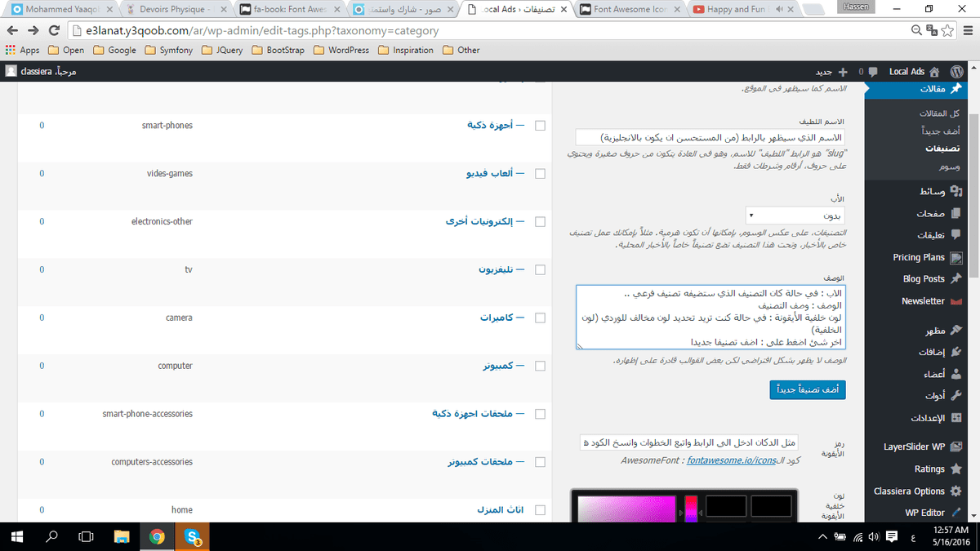Click the Skype icon in the taskbar
980x551 pixels.
(194, 536)
